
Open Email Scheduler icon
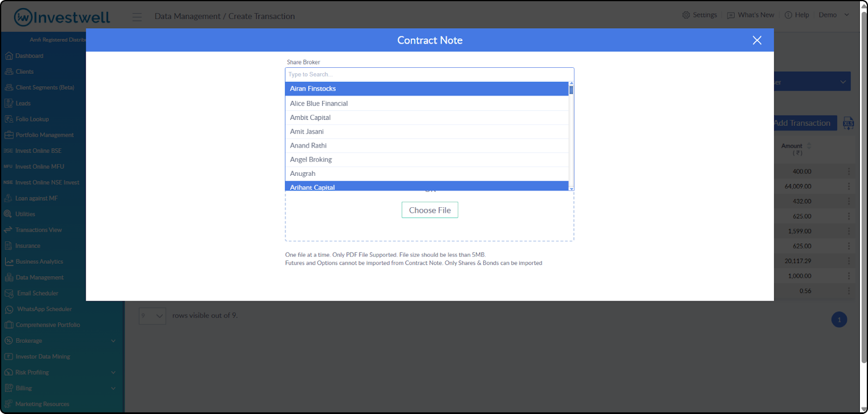pyautogui.click(x=9, y=294)
